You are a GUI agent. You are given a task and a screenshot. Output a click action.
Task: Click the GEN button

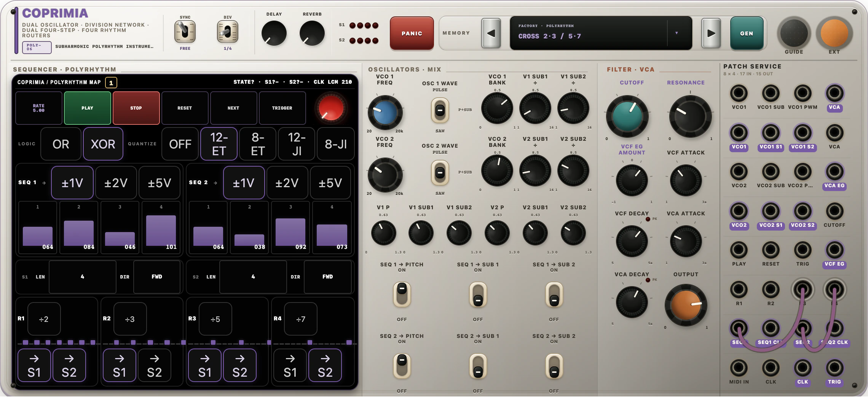coord(747,33)
